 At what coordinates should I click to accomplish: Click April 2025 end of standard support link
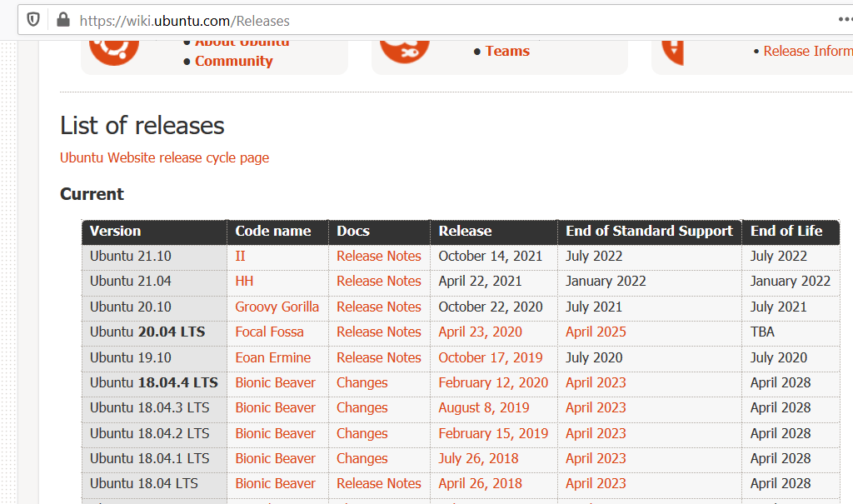pos(596,332)
